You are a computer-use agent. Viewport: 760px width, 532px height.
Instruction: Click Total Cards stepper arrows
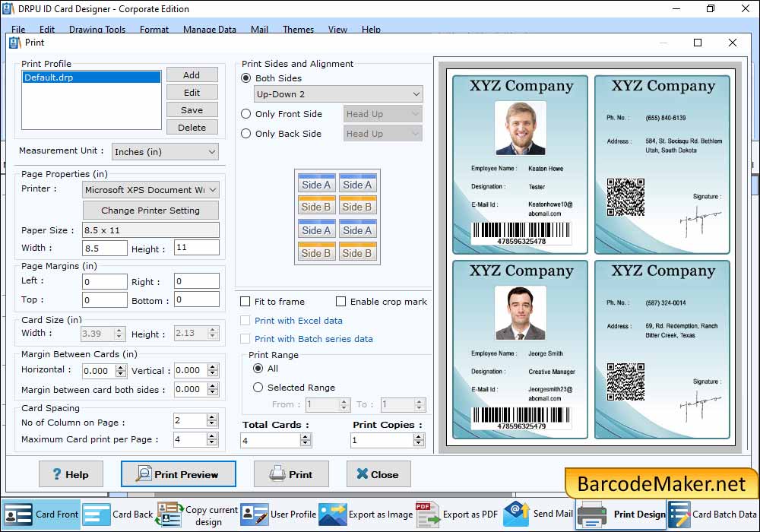305,440
